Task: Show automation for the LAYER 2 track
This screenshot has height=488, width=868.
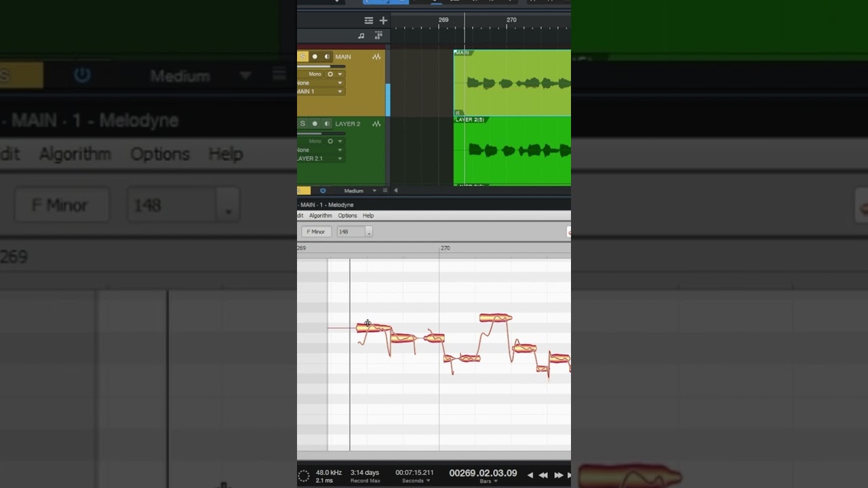Action: coord(376,124)
